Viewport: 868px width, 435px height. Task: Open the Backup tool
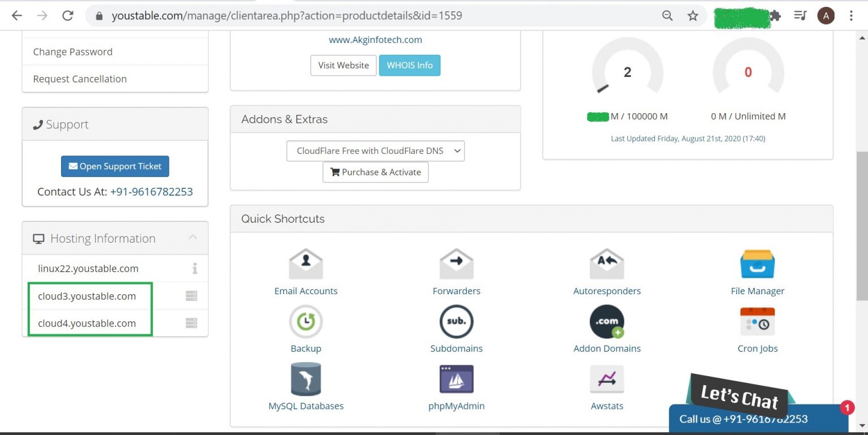(306, 329)
